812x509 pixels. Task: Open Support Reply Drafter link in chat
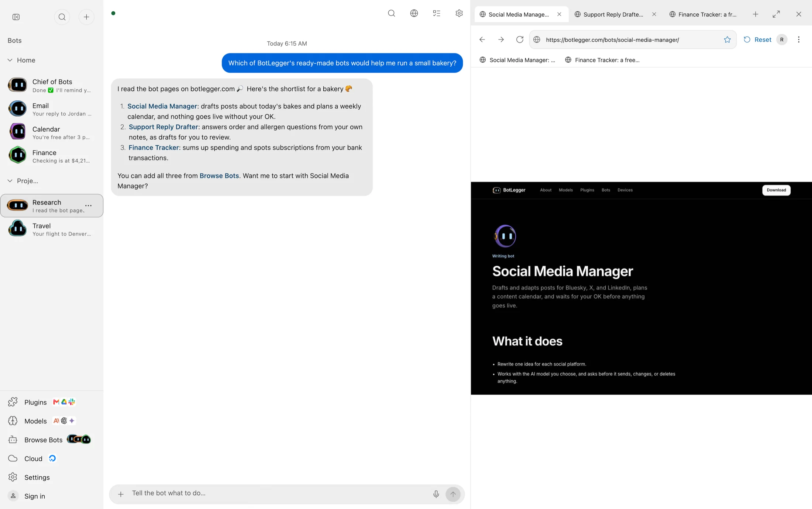tap(163, 127)
